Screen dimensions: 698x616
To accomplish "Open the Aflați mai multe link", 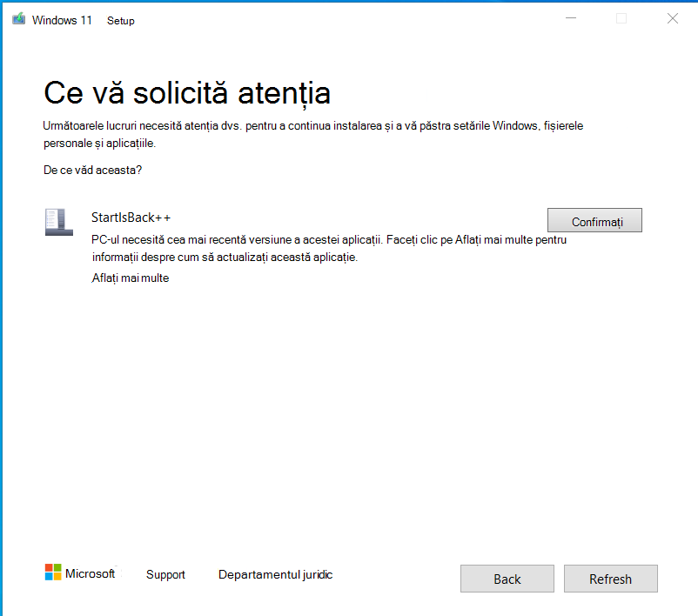I will [x=131, y=278].
